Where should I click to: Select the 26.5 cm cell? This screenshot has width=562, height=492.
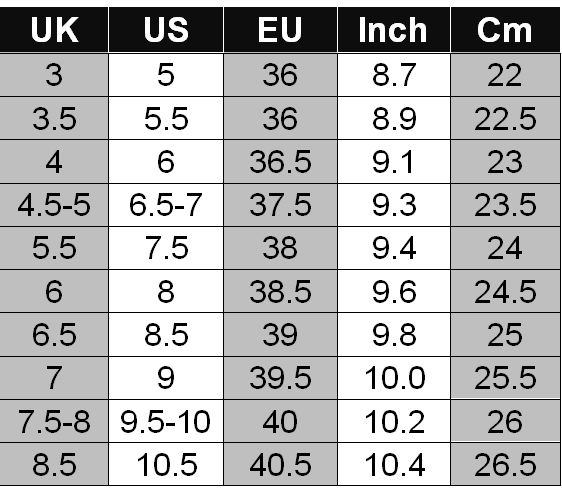505,465
